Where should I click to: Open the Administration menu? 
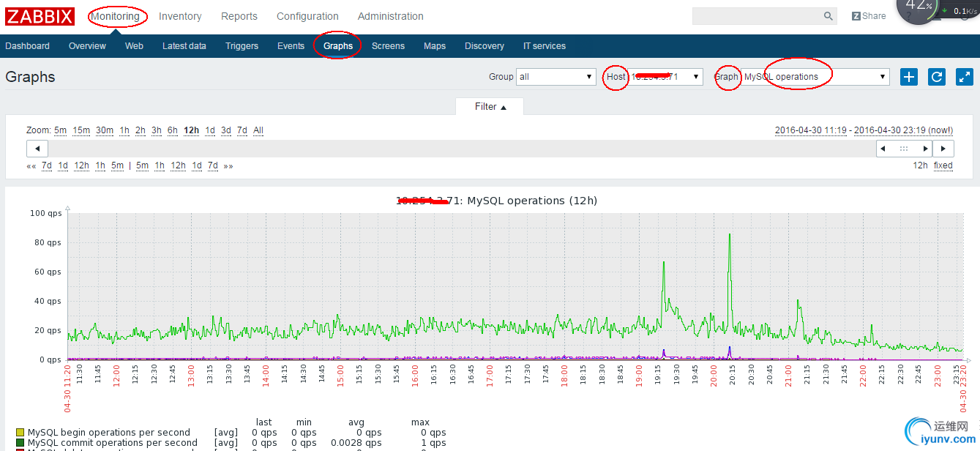pyautogui.click(x=391, y=16)
